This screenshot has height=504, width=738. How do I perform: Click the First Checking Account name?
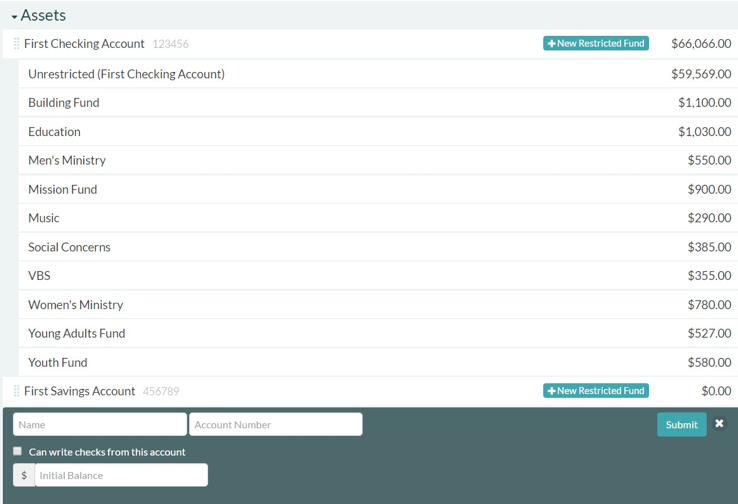tap(84, 44)
